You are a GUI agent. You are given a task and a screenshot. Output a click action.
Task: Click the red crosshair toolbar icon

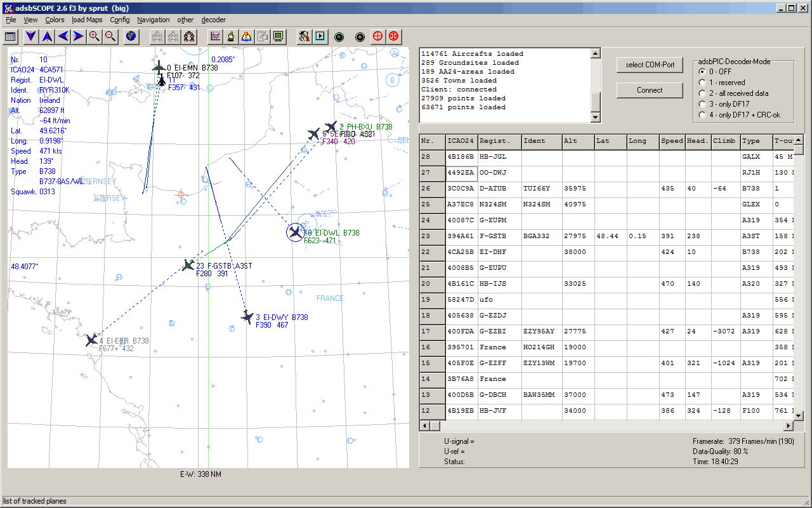pyautogui.click(x=377, y=36)
